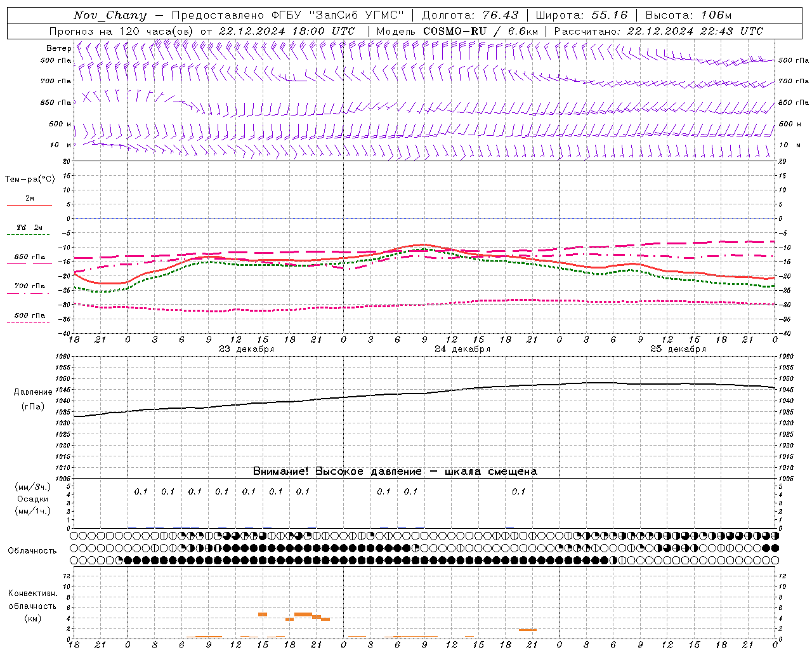Click the "Осадки" precipitation label
This screenshot has width=812, height=650.
(x=33, y=499)
